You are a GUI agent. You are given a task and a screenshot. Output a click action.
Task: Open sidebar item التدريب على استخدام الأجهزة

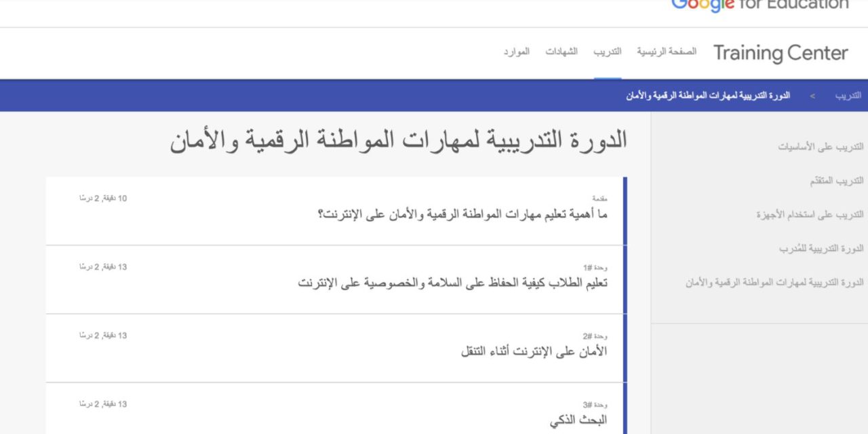click(x=810, y=214)
